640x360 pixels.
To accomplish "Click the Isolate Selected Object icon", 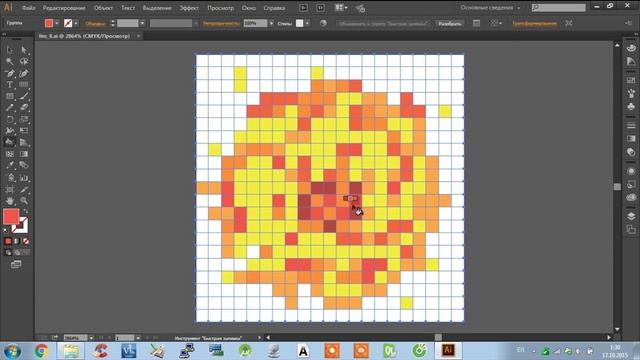I will pos(569,23).
